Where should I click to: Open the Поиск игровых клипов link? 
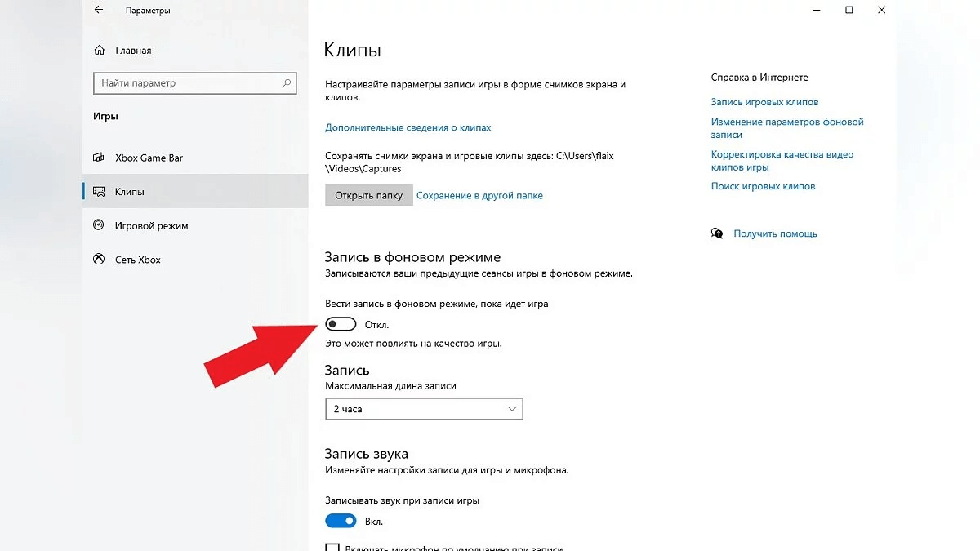(x=763, y=186)
